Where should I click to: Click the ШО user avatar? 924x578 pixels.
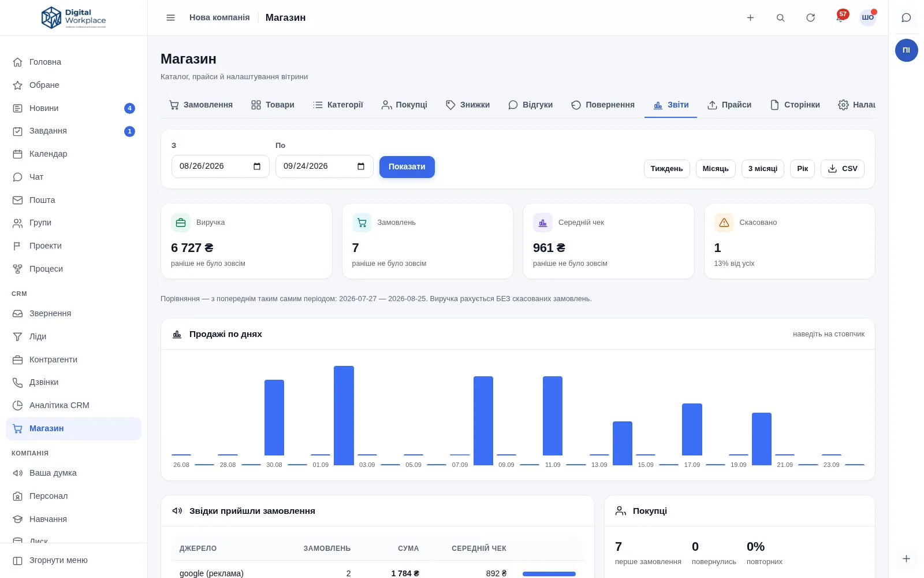coord(867,17)
